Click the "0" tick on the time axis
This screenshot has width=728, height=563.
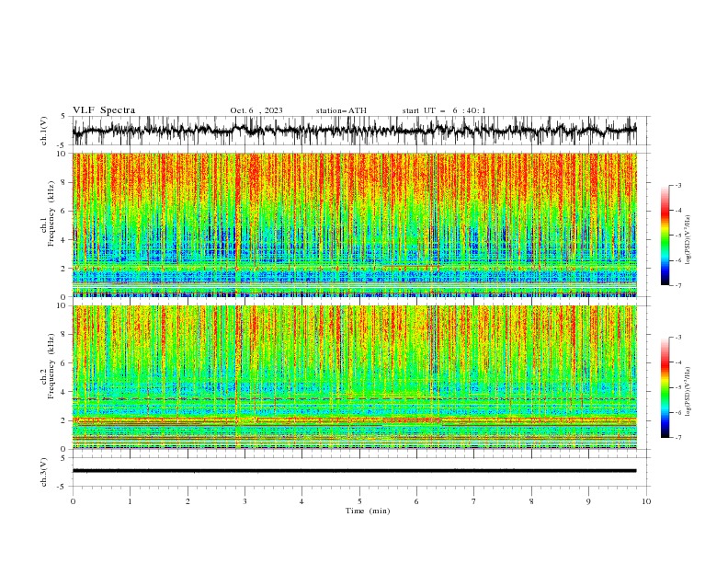(x=73, y=501)
